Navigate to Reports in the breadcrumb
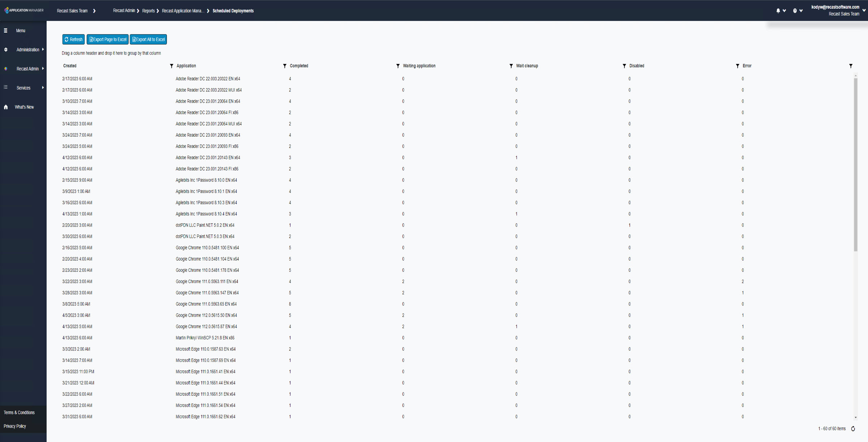 [x=148, y=10]
